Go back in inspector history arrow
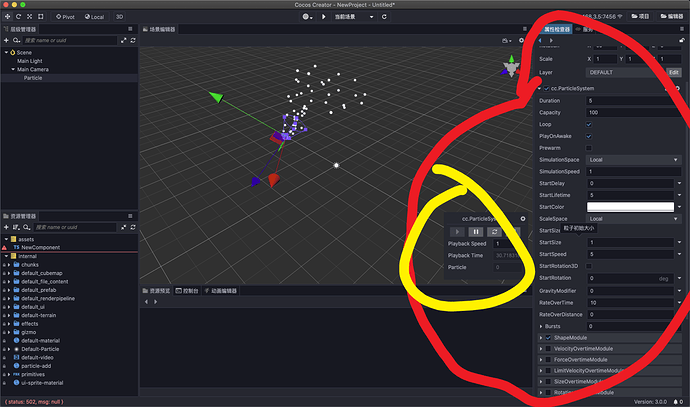Viewport: 690px width, 407px height. tap(540, 40)
